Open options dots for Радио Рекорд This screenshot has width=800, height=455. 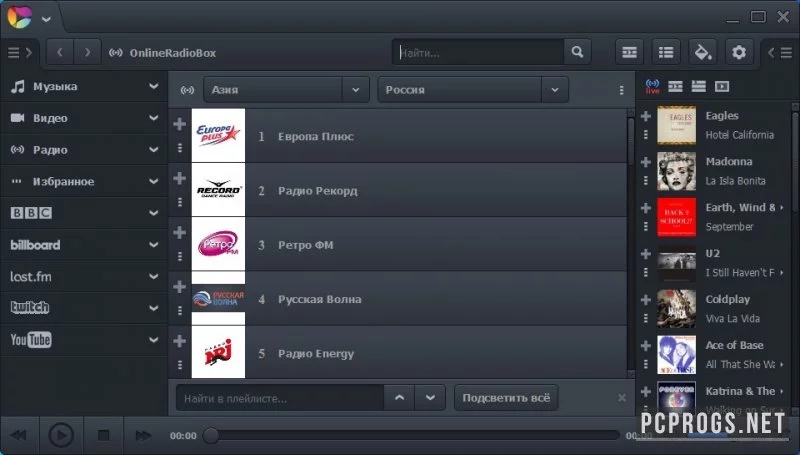tap(180, 203)
